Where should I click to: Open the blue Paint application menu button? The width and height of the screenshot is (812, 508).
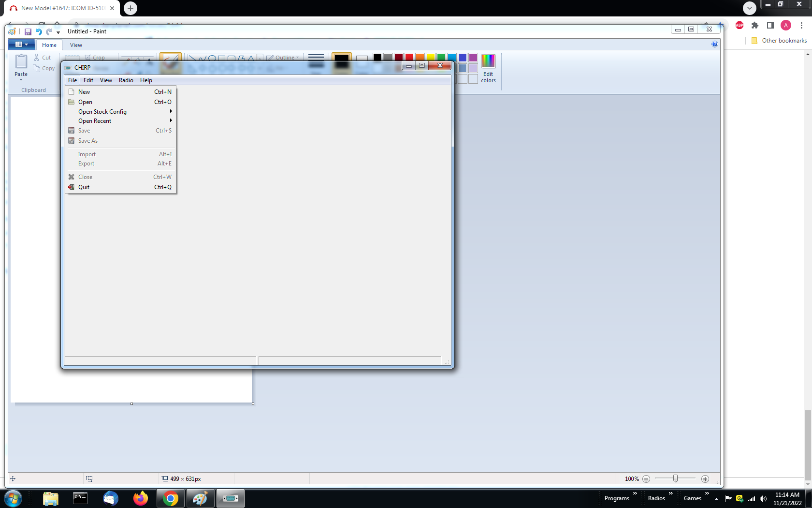[x=22, y=45]
